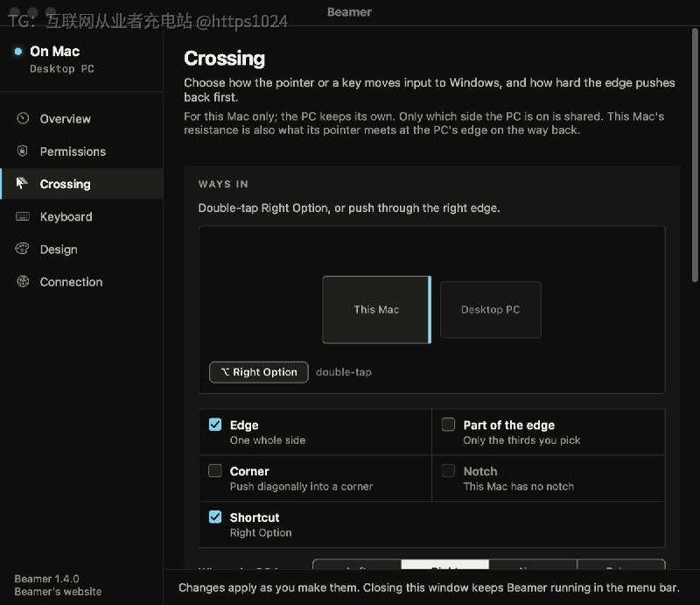
Task: Select the This Mac screen tile
Action: click(377, 310)
